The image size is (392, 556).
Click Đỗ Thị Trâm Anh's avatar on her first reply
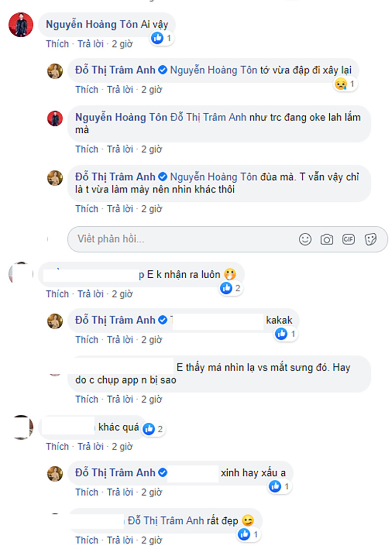tap(55, 72)
